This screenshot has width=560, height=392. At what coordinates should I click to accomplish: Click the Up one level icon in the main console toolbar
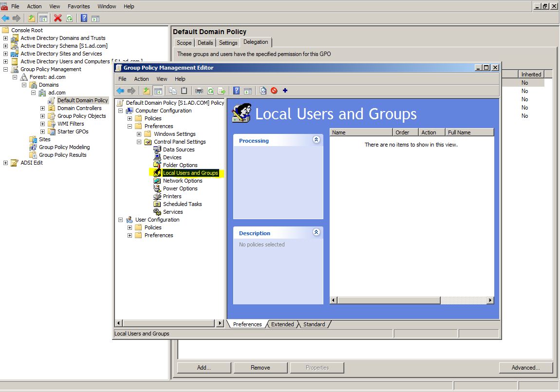pyautogui.click(x=32, y=18)
